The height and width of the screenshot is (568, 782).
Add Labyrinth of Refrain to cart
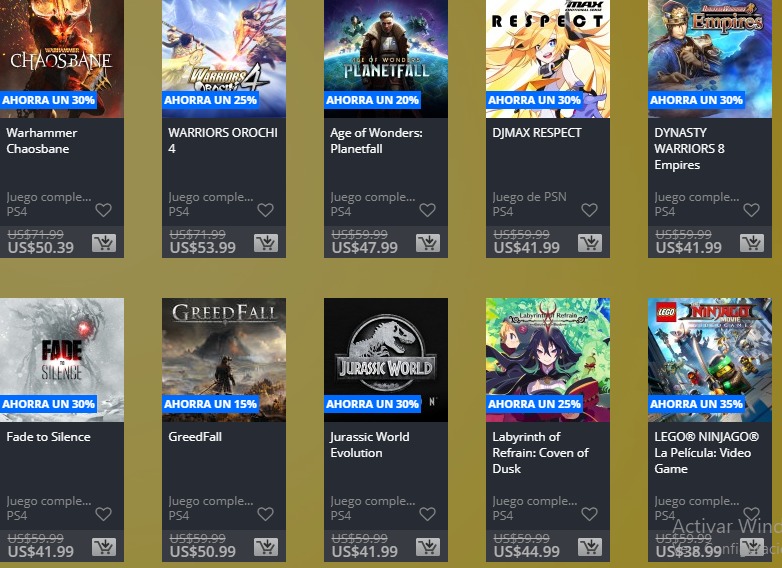pos(590,547)
